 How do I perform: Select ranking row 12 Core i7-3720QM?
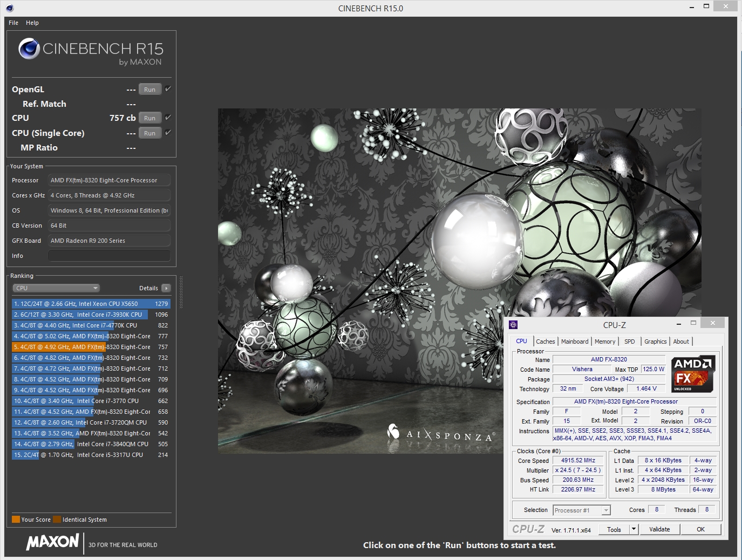(x=91, y=422)
